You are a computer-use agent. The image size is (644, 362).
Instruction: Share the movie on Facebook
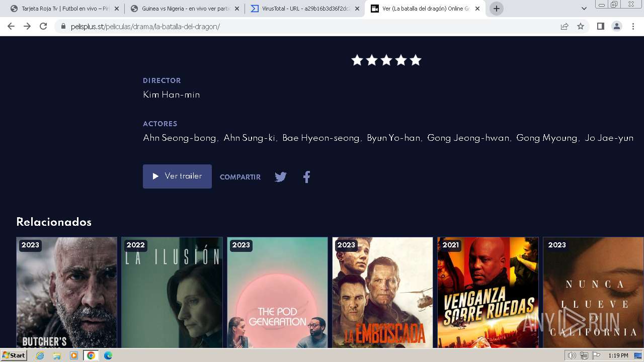(306, 177)
